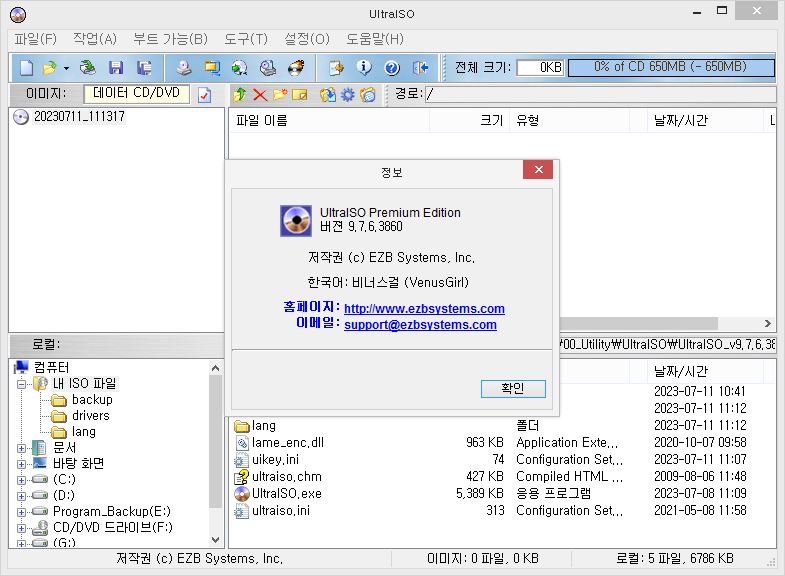
Task: Click the Exit door icon in toolbar
Action: pyautogui.click(x=420, y=68)
